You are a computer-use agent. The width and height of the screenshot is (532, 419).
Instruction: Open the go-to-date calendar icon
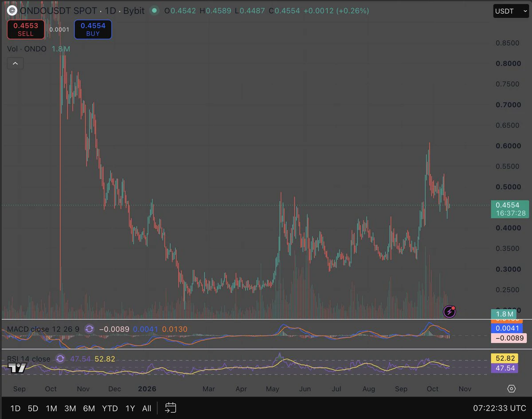(171, 408)
